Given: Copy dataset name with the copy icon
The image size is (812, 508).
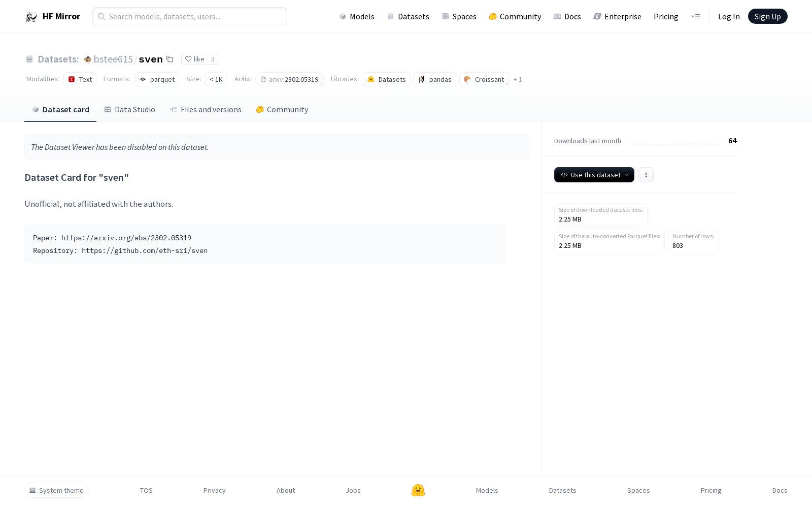Looking at the screenshot, I should coord(170,59).
